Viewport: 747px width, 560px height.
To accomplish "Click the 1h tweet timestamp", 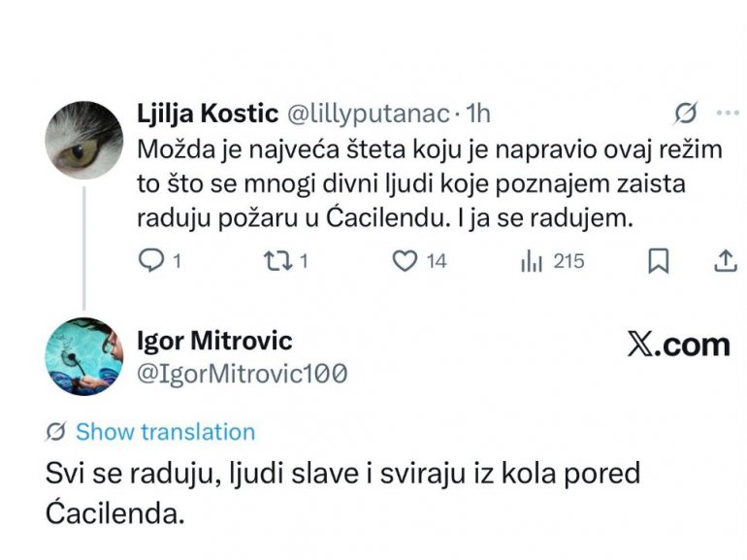I will pos(478,115).
